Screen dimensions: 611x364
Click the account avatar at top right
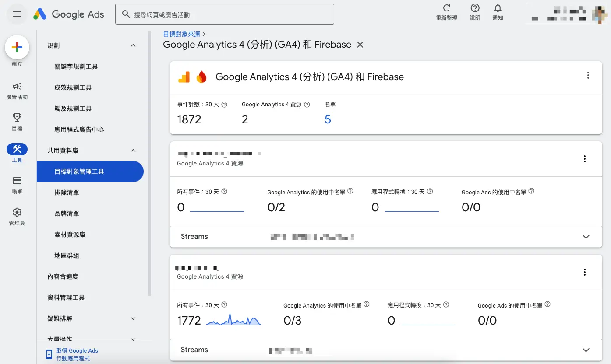point(600,14)
